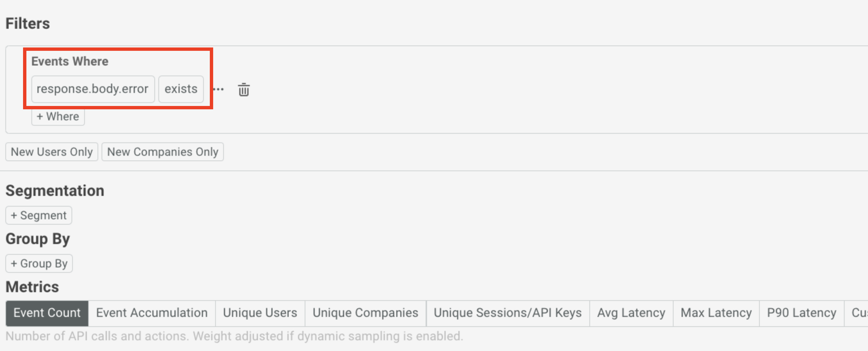868x351 pixels.
Task: Click the Events Where filter label
Action: tap(70, 62)
